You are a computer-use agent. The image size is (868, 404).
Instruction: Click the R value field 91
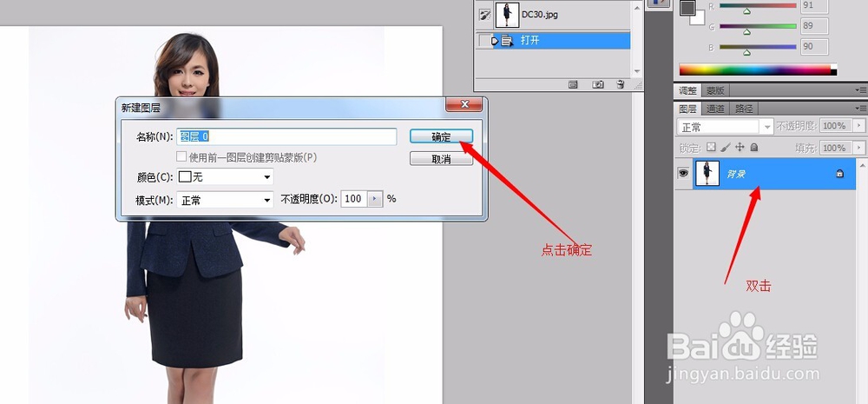(814, 6)
